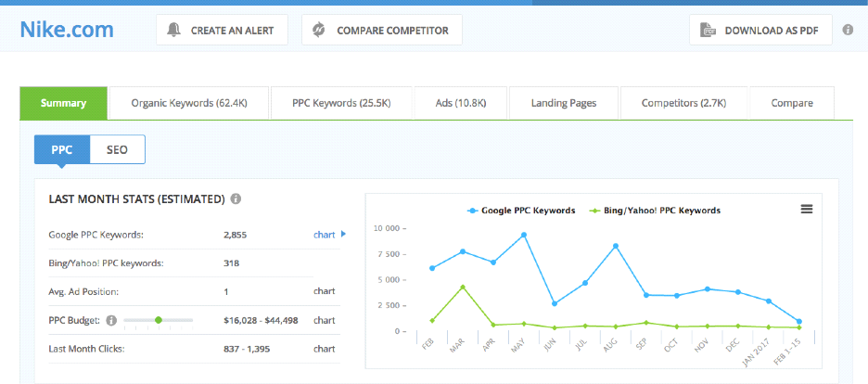Click the bell icon in Create an Alert
868x384 pixels.
[x=173, y=30]
